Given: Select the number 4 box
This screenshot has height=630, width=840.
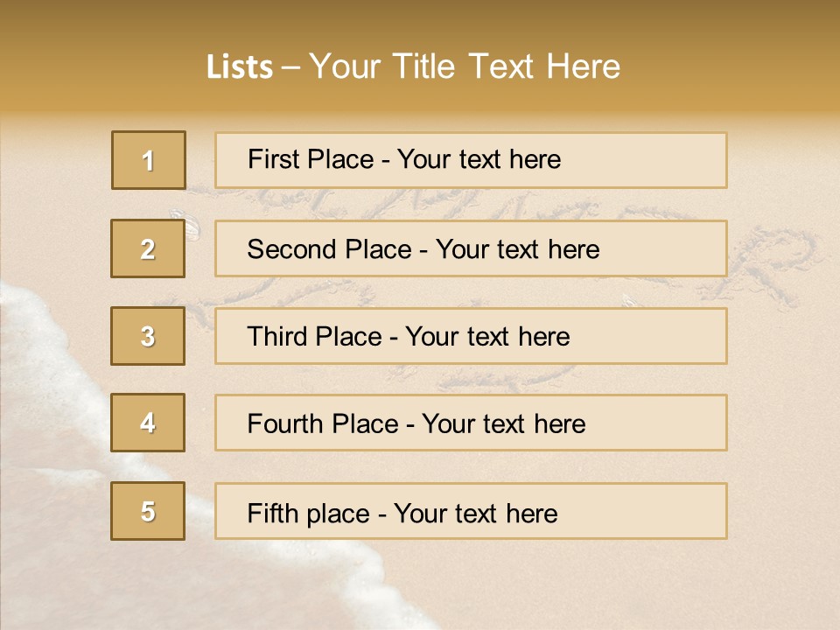Looking at the screenshot, I should pos(148,423).
